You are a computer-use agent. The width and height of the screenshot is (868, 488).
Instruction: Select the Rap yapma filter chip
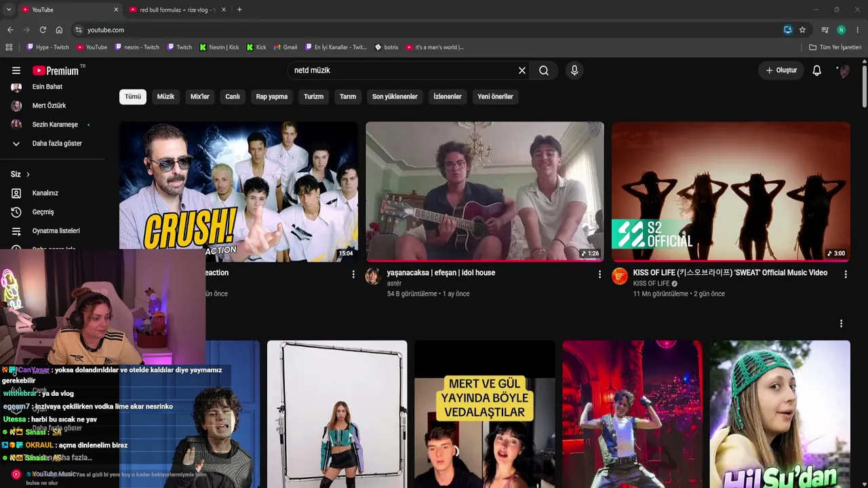[272, 97]
